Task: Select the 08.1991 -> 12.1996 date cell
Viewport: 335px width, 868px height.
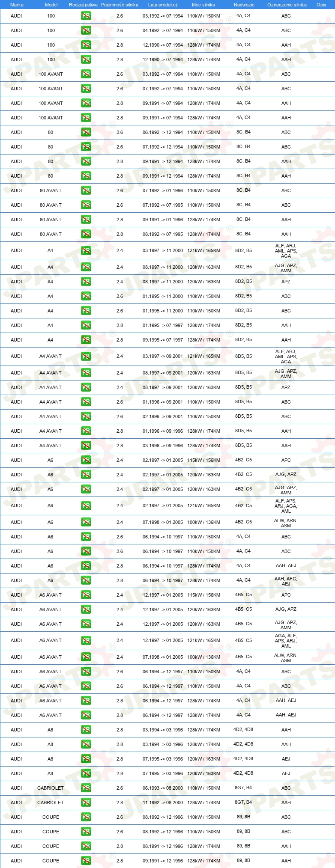Action: point(163,846)
